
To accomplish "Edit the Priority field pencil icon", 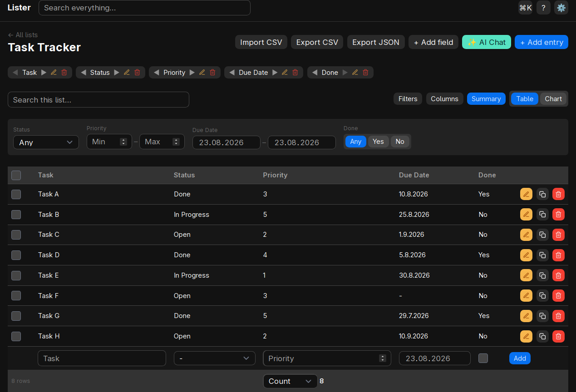I will click(x=202, y=73).
